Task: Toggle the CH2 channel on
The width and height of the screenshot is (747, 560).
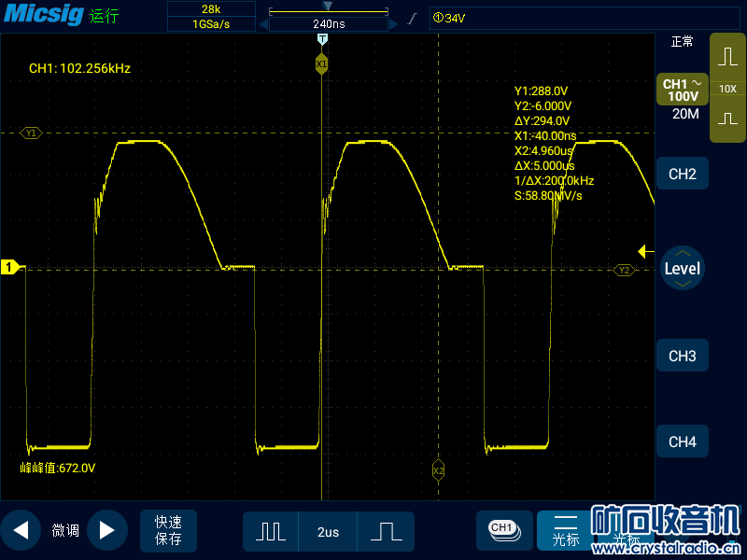Action: click(x=683, y=175)
